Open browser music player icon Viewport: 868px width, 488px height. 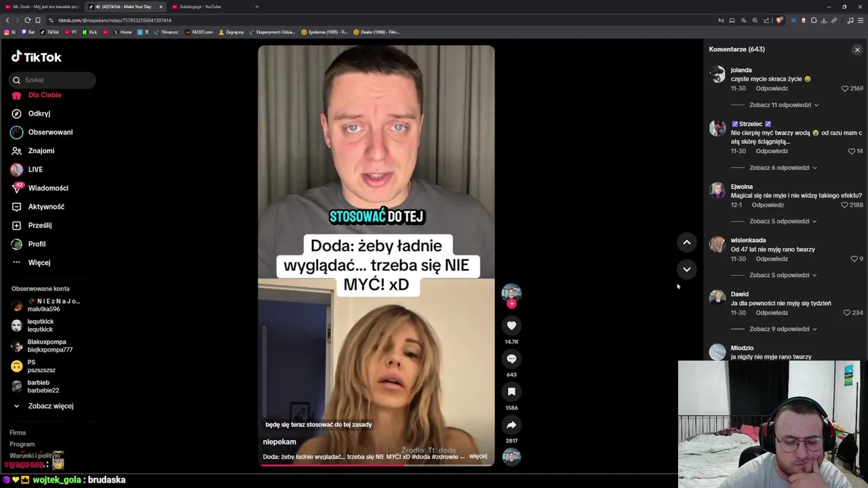[850, 20]
